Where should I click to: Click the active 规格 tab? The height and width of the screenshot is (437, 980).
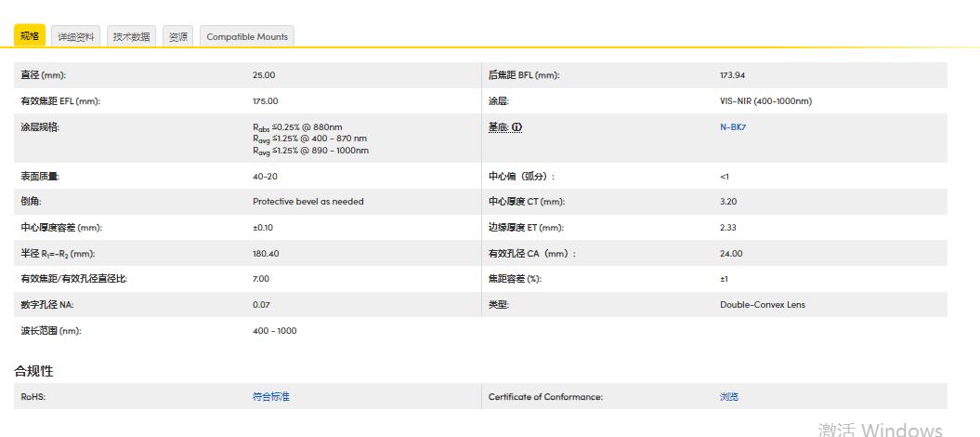pyautogui.click(x=29, y=36)
